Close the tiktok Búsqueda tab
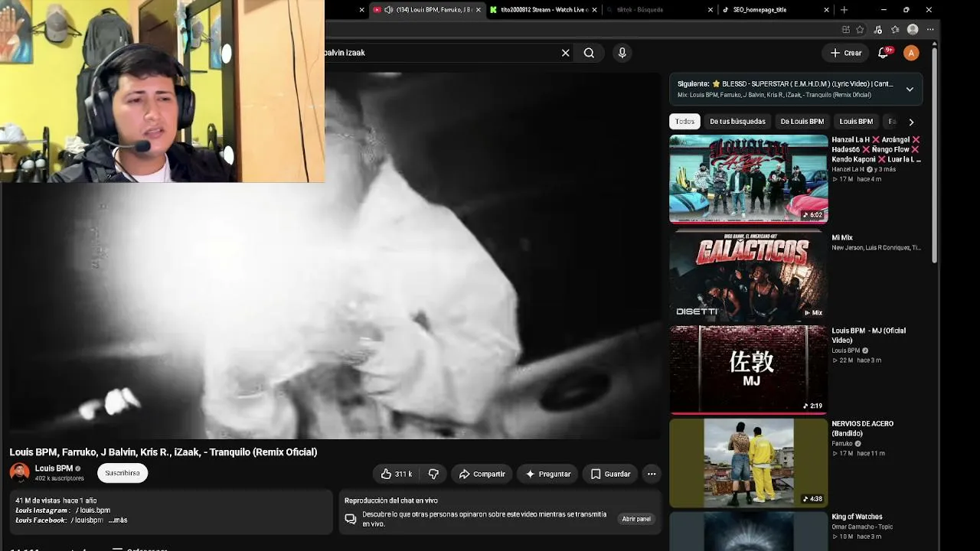This screenshot has height=551, width=980. [710, 10]
